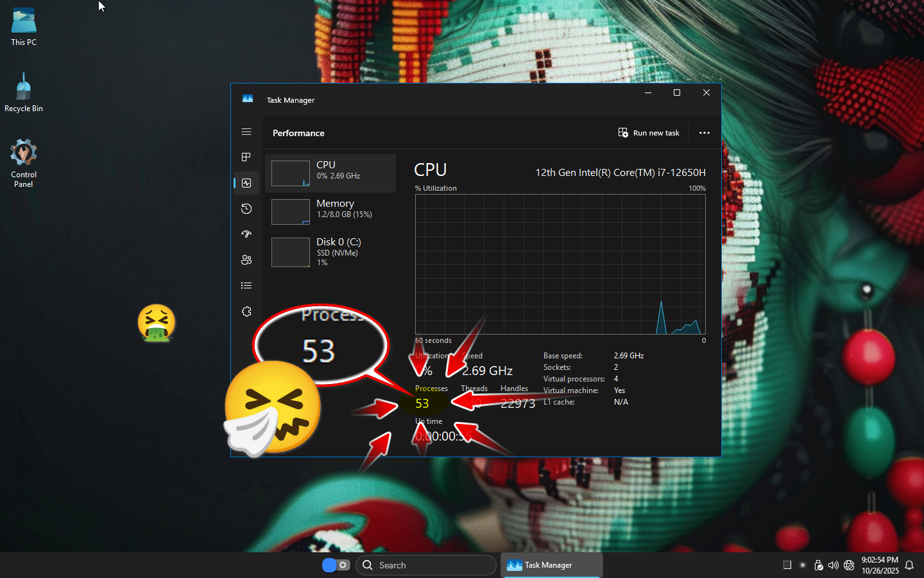Click the blue toggle icon on the taskbar
Screen dimensions: 924x578
coord(336,565)
